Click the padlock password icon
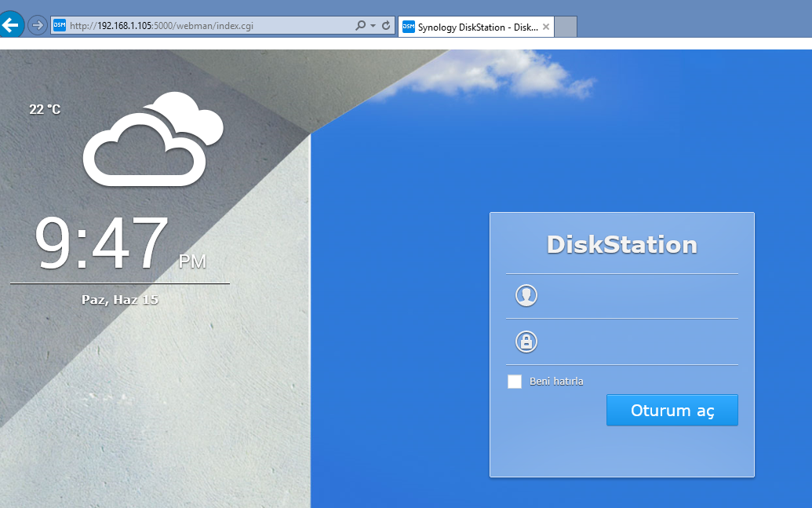The width and height of the screenshot is (812, 508). click(526, 342)
